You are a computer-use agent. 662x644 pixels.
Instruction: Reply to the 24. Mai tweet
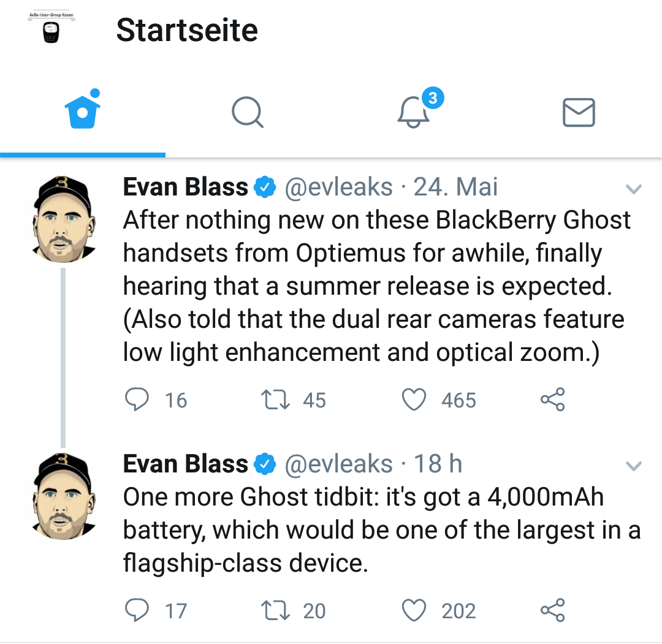[137, 400]
